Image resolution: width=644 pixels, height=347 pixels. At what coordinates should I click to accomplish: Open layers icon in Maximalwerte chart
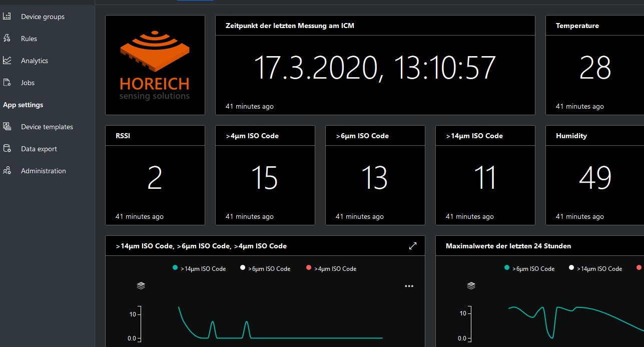click(x=471, y=286)
